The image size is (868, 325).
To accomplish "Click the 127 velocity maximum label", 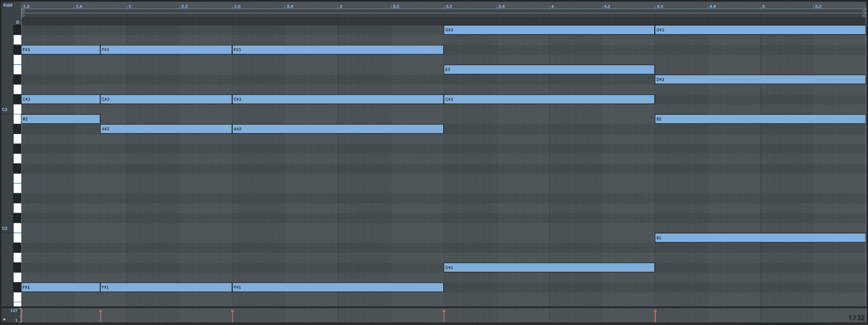I will [14, 311].
